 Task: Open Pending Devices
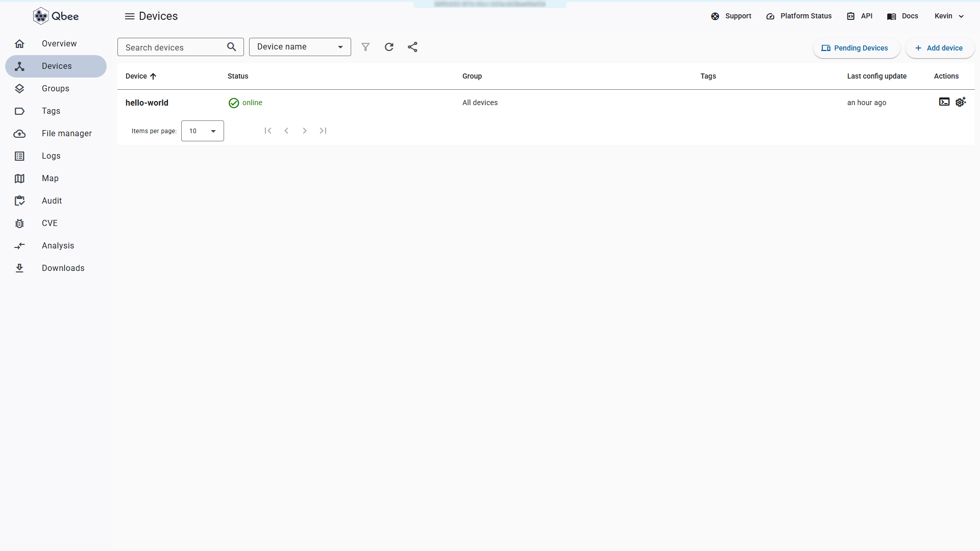pos(856,48)
